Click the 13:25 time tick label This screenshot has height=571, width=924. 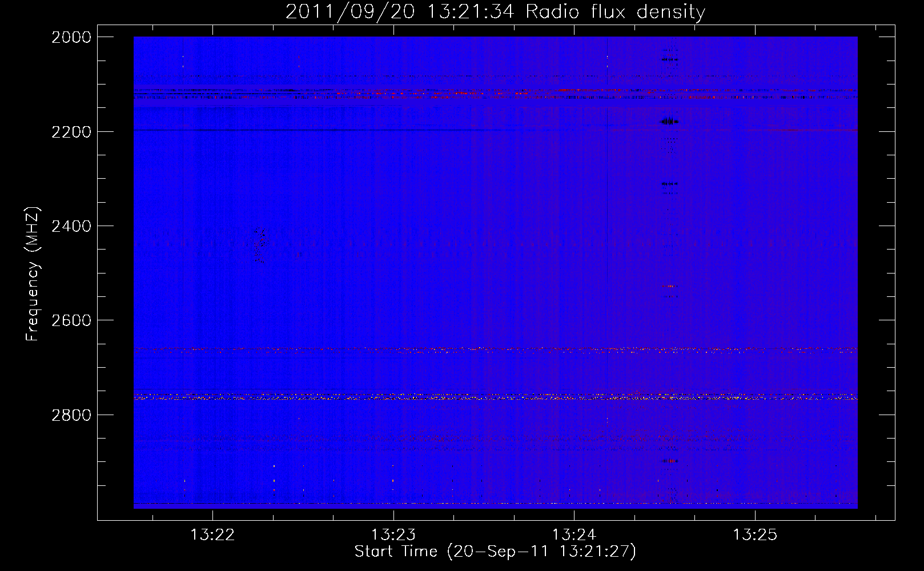point(755,535)
